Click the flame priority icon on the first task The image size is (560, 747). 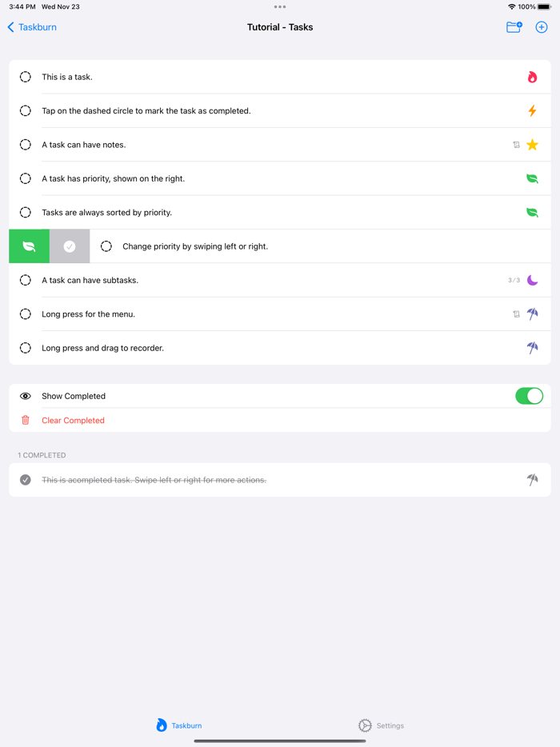533,77
